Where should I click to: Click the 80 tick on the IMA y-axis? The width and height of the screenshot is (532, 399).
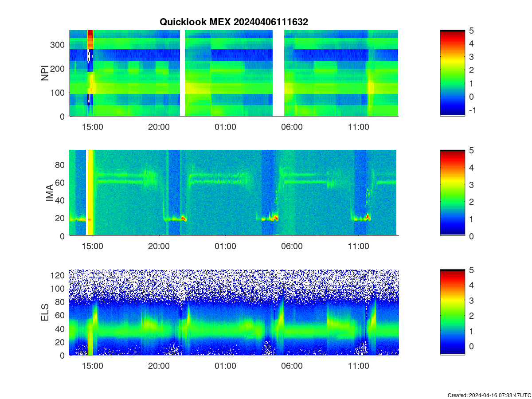pyautogui.click(x=61, y=165)
